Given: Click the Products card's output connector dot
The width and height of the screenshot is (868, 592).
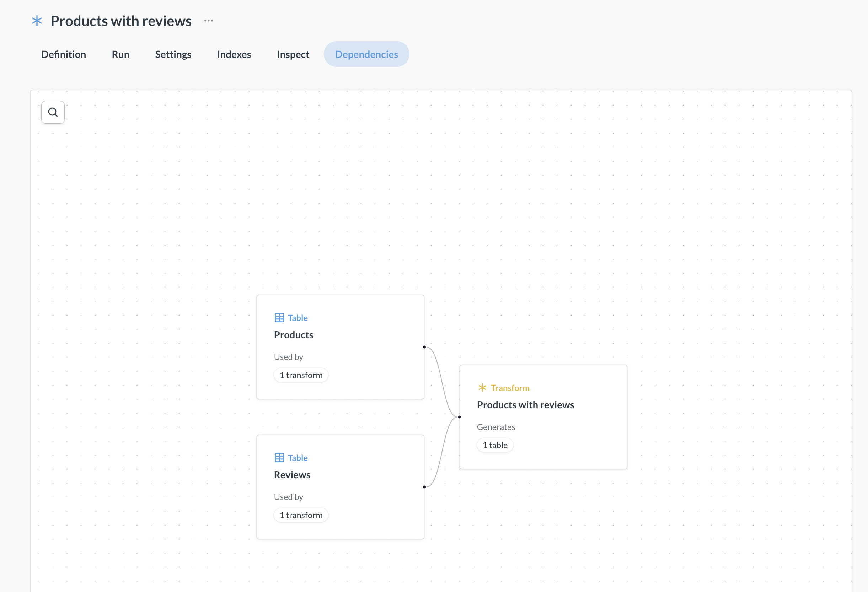Looking at the screenshot, I should pyautogui.click(x=424, y=347).
